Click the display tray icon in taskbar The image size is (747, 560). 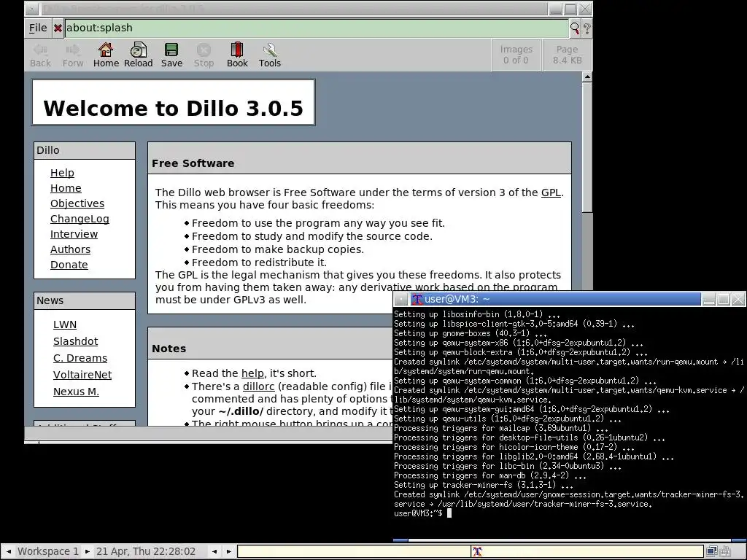point(712,551)
